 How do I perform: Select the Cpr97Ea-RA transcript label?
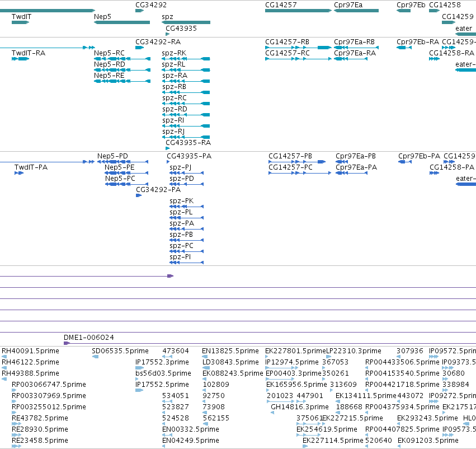coord(355,53)
